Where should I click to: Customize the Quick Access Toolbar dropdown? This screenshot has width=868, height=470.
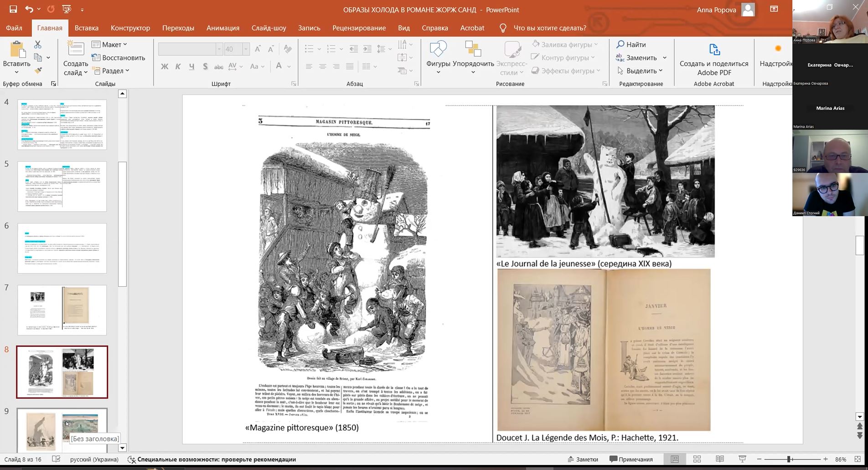pyautogui.click(x=82, y=10)
